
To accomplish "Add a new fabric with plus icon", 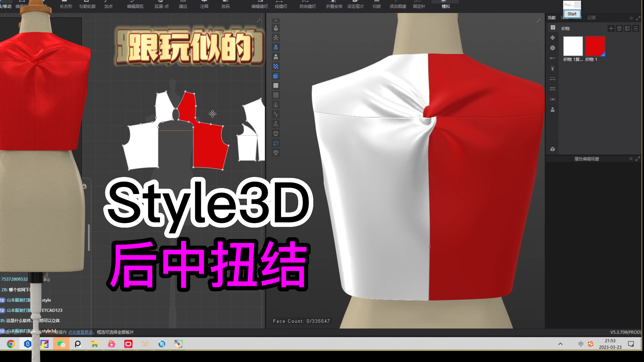I will (x=611, y=28).
